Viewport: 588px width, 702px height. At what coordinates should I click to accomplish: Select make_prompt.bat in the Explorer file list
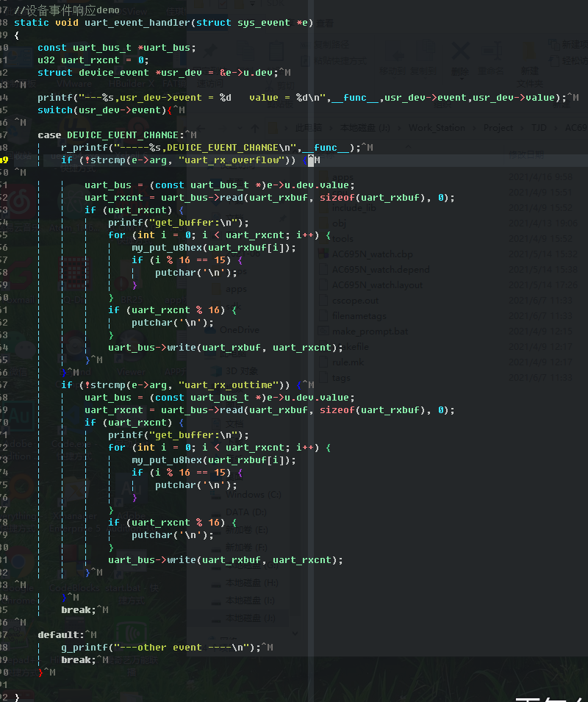click(370, 332)
